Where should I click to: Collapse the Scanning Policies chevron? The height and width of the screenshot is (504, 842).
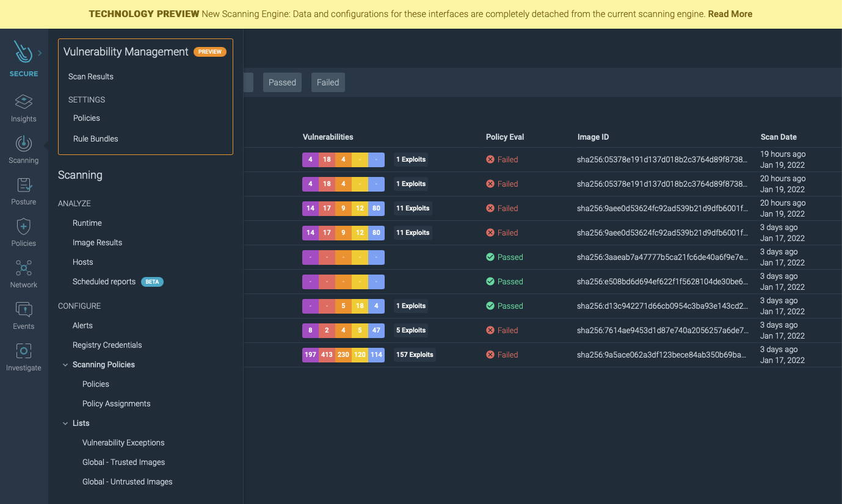[65, 364]
